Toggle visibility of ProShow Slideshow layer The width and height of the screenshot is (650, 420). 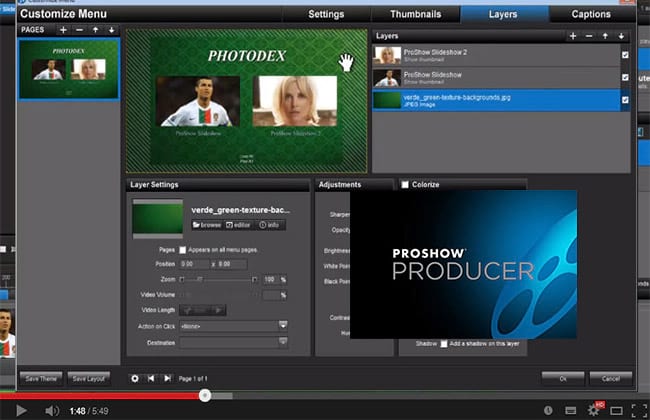tap(625, 77)
